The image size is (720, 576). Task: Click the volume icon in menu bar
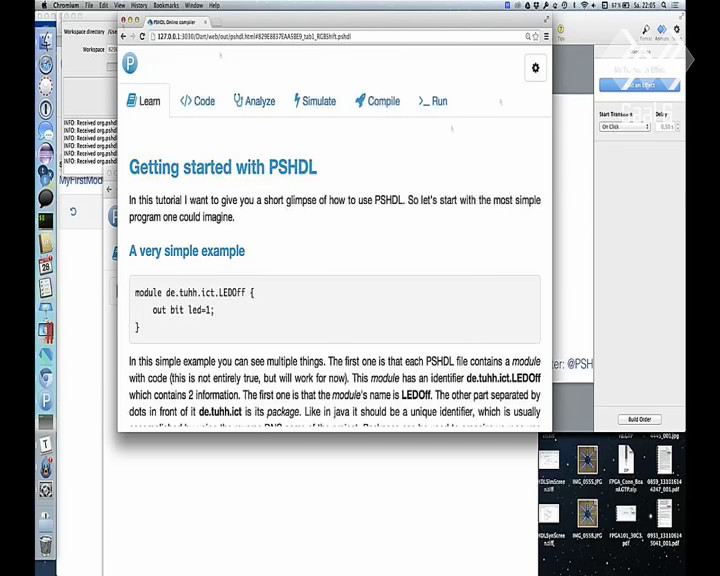[594, 5]
